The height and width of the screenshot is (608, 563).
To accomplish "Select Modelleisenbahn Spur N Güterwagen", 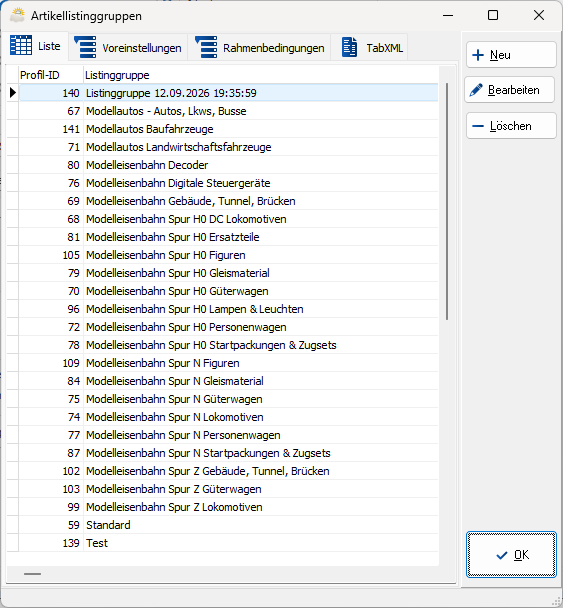I will [x=228, y=399].
